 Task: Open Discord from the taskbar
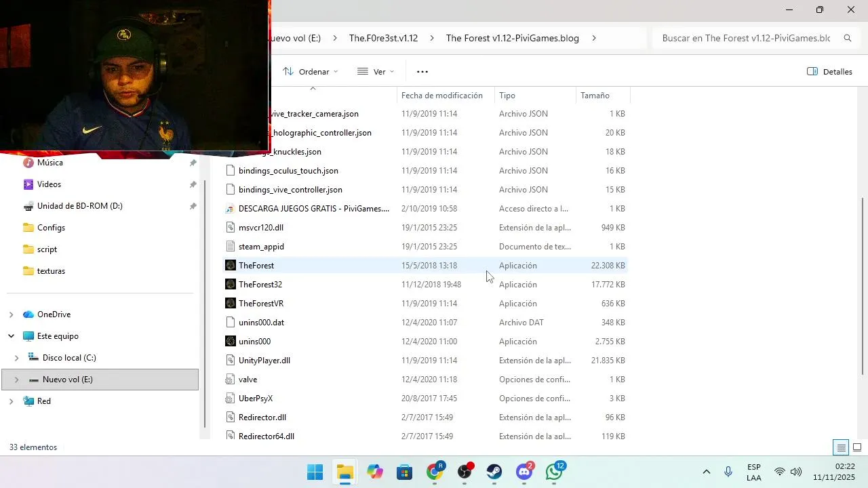pyautogui.click(x=524, y=472)
